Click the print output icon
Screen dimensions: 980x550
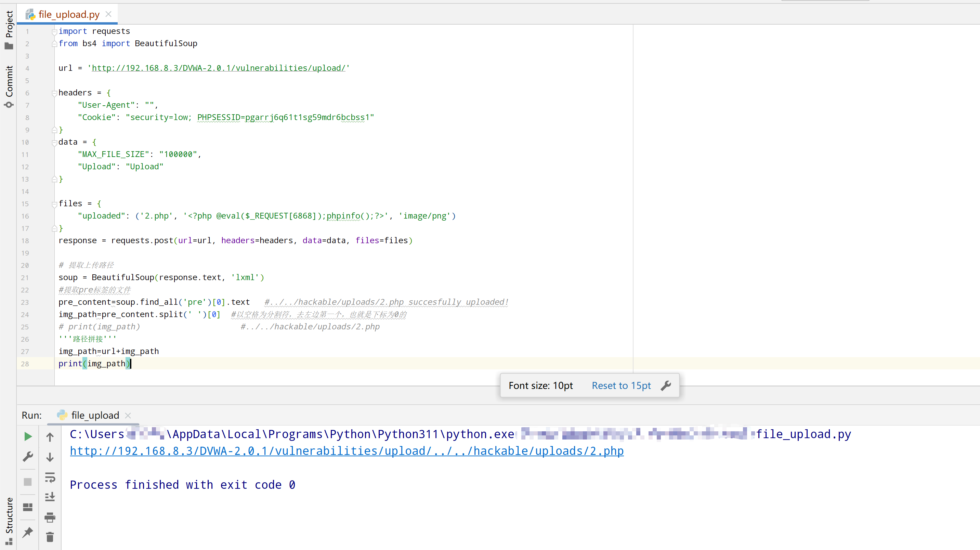[50, 517]
